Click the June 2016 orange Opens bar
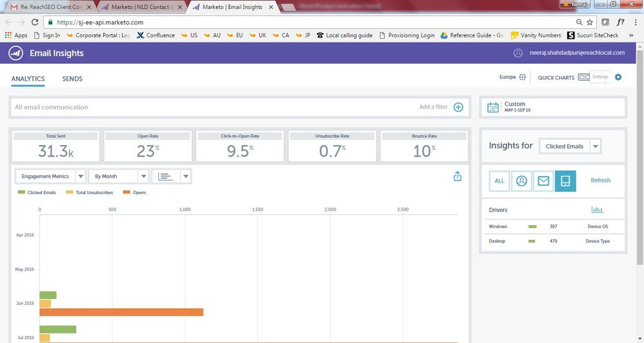 pos(121,312)
